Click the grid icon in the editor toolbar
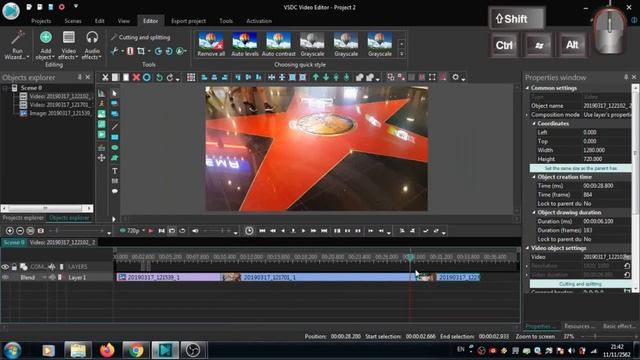The width and height of the screenshot is (640, 360). click(x=191, y=77)
